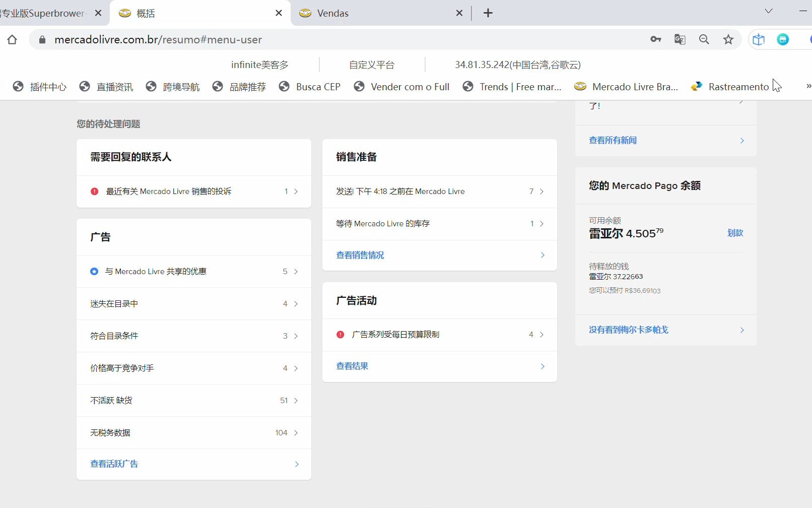The height and width of the screenshot is (508, 812).
Task: Expand chevron next to 查看所有新闻
Action: coord(742,141)
